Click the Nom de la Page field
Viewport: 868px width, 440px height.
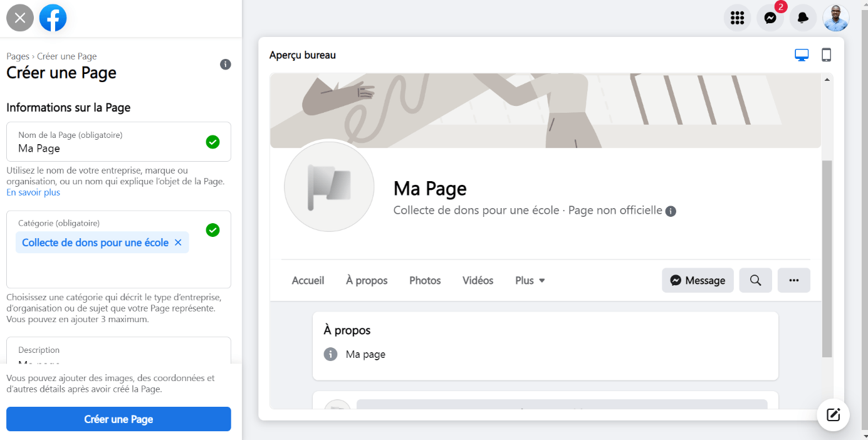pyautogui.click(x=107, y=149)
